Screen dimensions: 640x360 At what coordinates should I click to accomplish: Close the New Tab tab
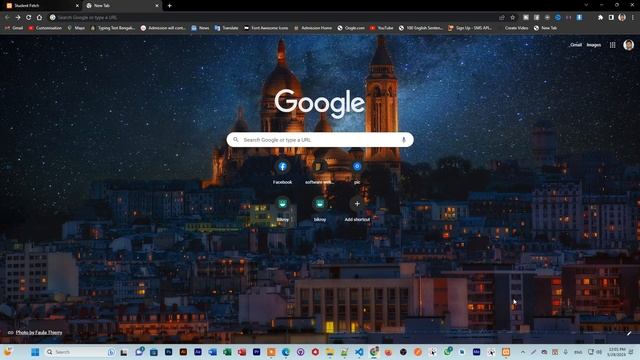[157, 6]
